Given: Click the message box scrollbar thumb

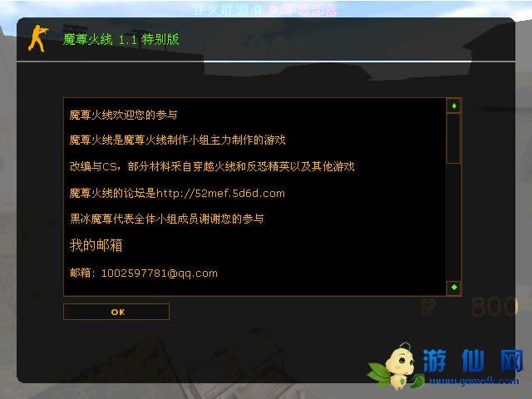Looking at the screenshot, I should pyautogui.click(x=454, y=139).
